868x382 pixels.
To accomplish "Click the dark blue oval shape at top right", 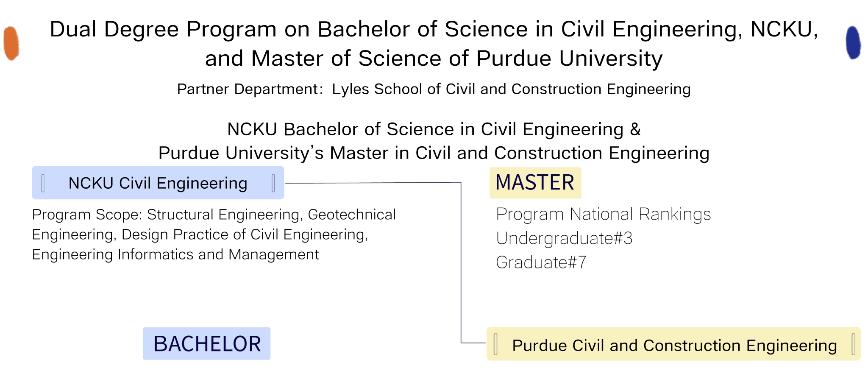I will tap(853, 42).
